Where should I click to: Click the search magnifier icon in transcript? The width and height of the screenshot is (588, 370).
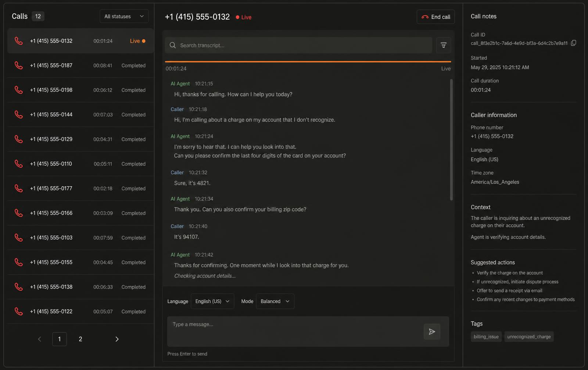pos(173,45)
